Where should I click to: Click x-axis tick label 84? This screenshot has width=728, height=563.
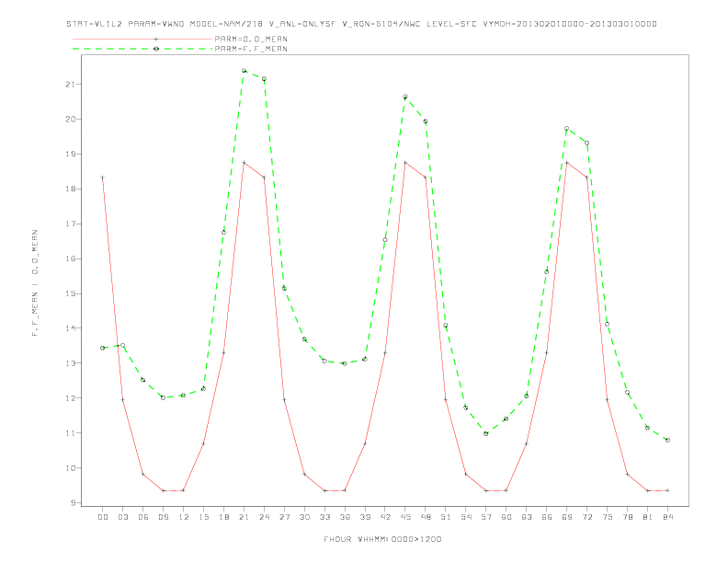click(x=667, y=517)
